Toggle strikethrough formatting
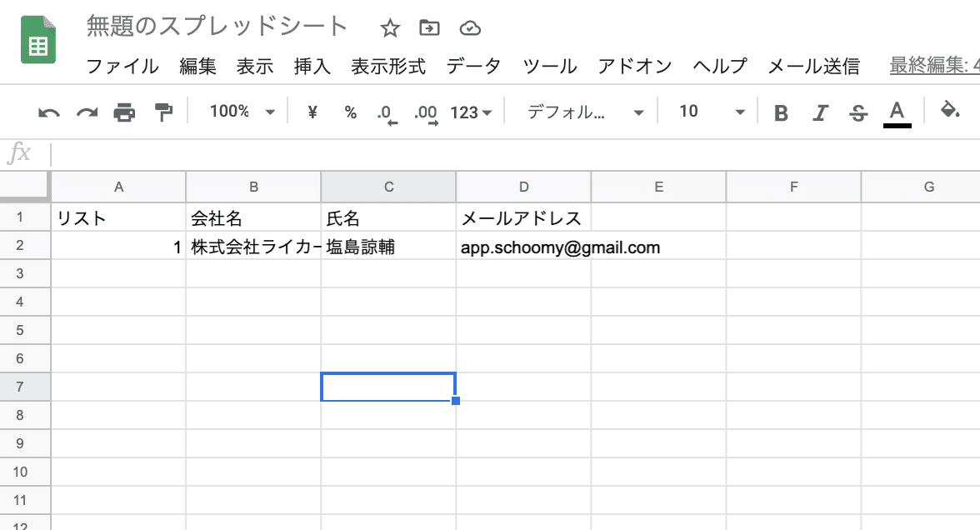 pos(858,111)
